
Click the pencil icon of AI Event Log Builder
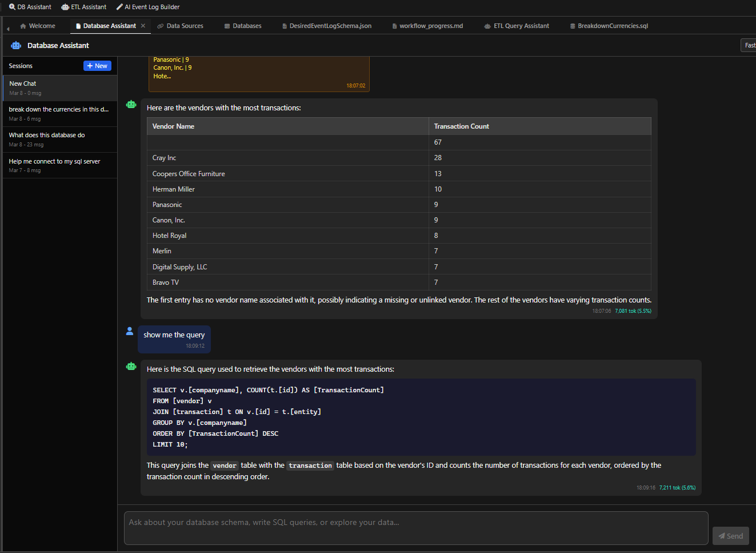[119, 7]
